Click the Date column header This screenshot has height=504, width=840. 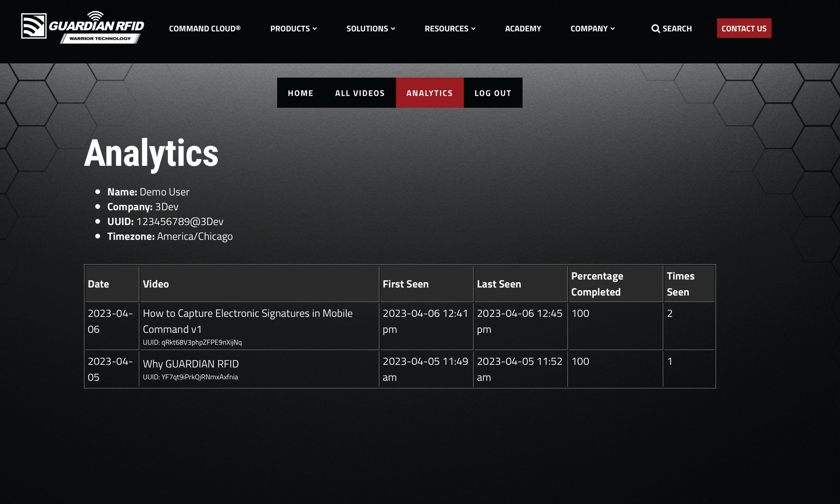[112, 284]
